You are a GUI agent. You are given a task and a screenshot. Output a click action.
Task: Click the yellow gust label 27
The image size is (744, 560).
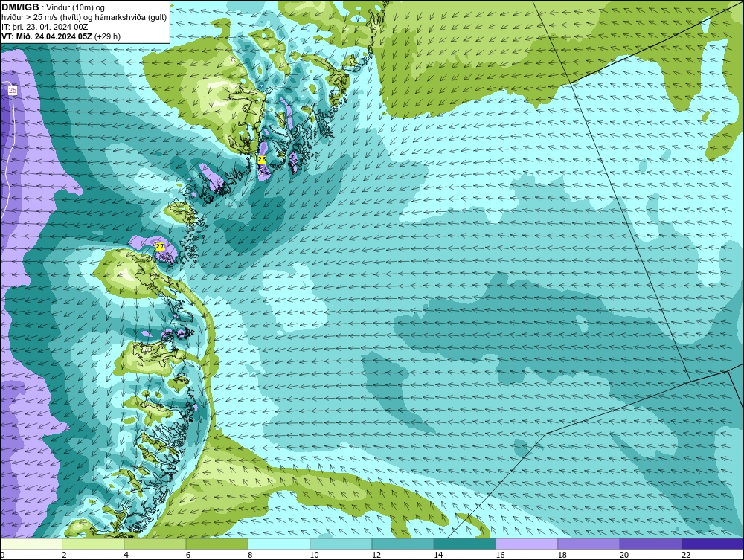pos(160,247)
